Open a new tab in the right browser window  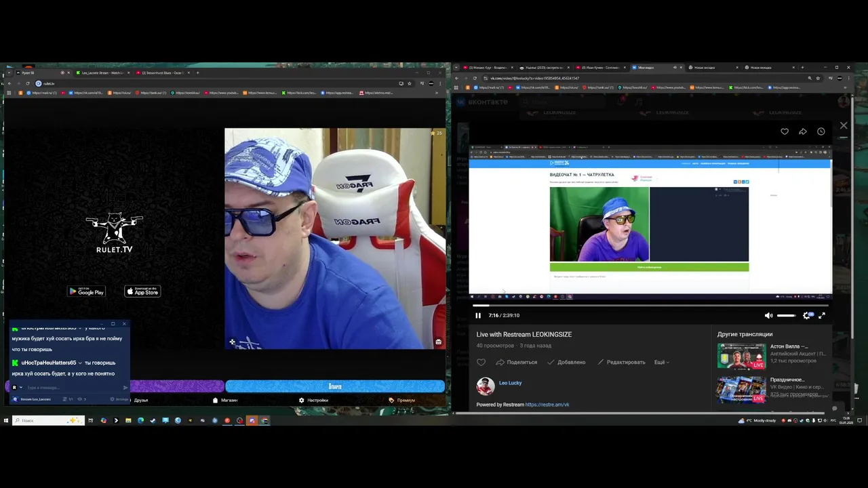pos(802,67)
